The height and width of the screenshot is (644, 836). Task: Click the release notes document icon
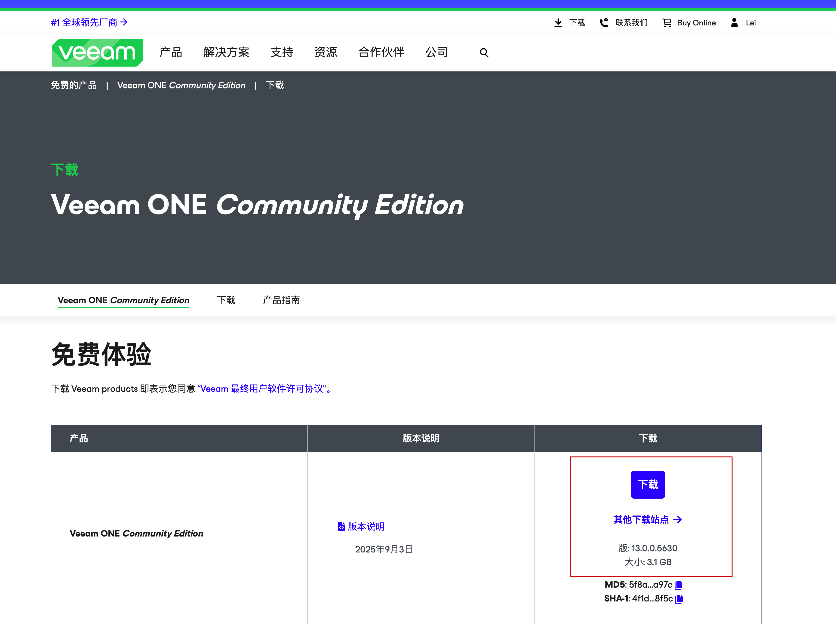(x=341, y=527)
